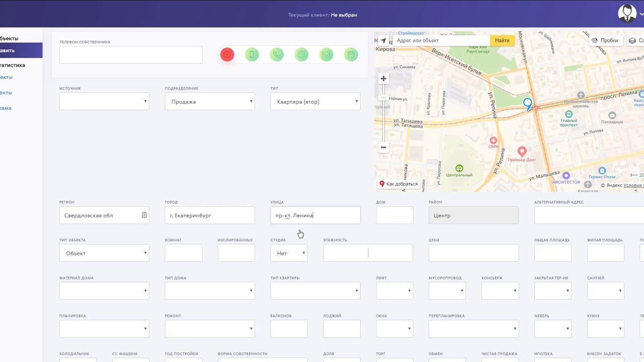The image size is (644, 362).
Task: Click the Телефон собственника input field
Action: pyautogui.click(x=131, y=55)
